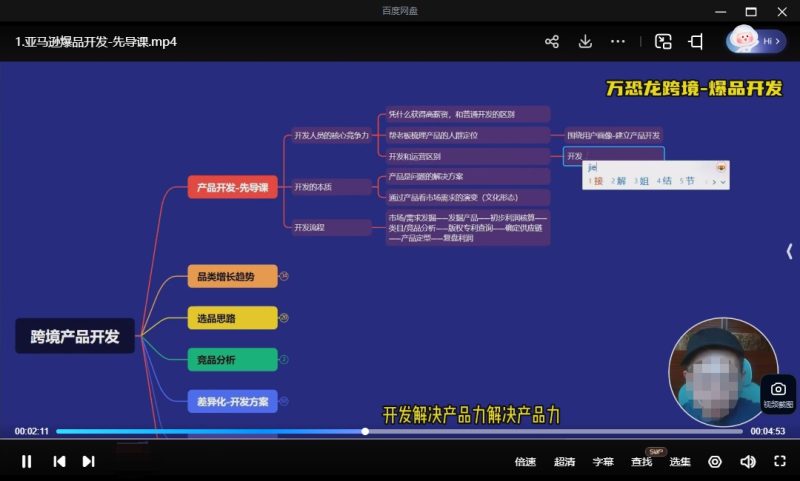
Task: Click the file title 1.亚马逊爆品开发-先导课.mp4
Action: pyautogui.click(x=96, y=42)
